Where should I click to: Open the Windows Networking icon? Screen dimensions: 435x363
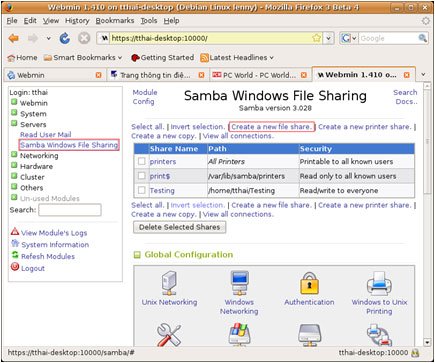point(239,283)
